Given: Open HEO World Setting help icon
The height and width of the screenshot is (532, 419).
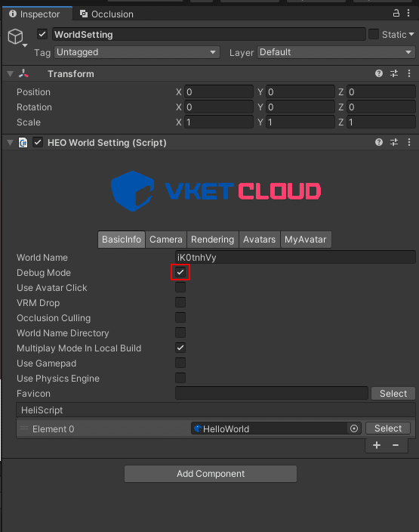Looking at the screenshot, I should coord(379,142).
